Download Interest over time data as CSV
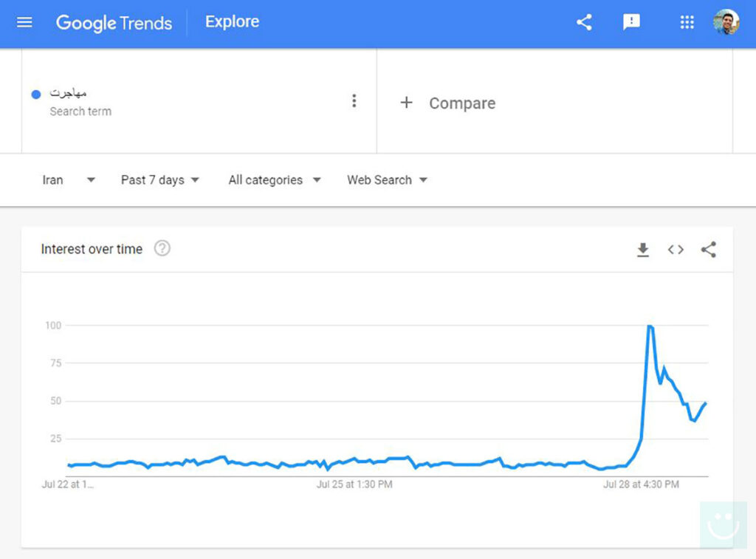756x559 pixels. point(643,250)
